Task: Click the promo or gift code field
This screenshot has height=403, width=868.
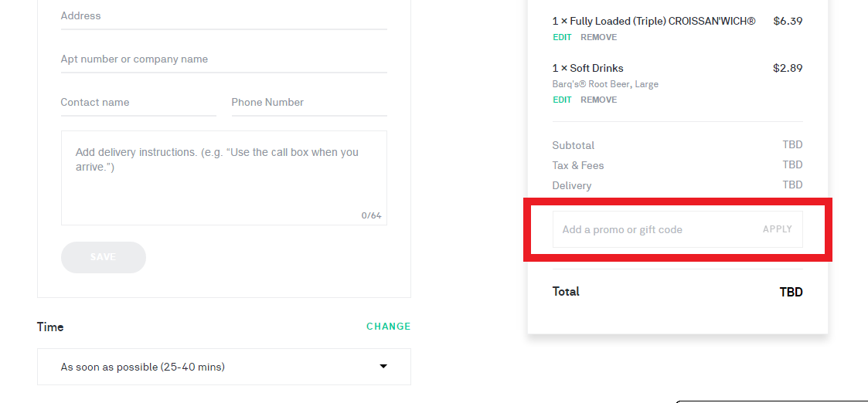Action: point(653,229)
